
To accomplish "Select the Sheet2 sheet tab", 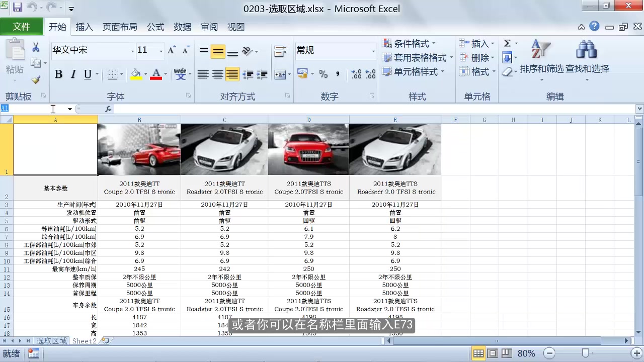I will [x=84, y=341].
